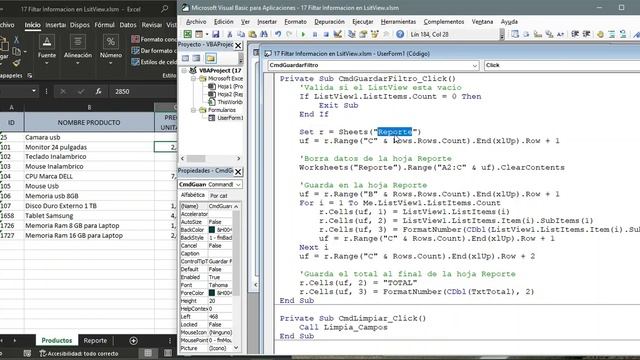Open the Herramientas menu in VBA editor

click(x=398, y=22)
